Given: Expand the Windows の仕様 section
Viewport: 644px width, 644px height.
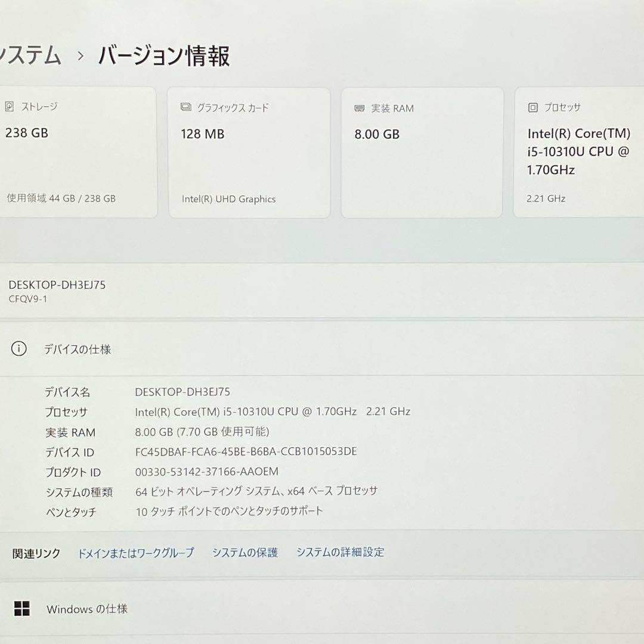Looking at the screenshot, I should [88, 609].
